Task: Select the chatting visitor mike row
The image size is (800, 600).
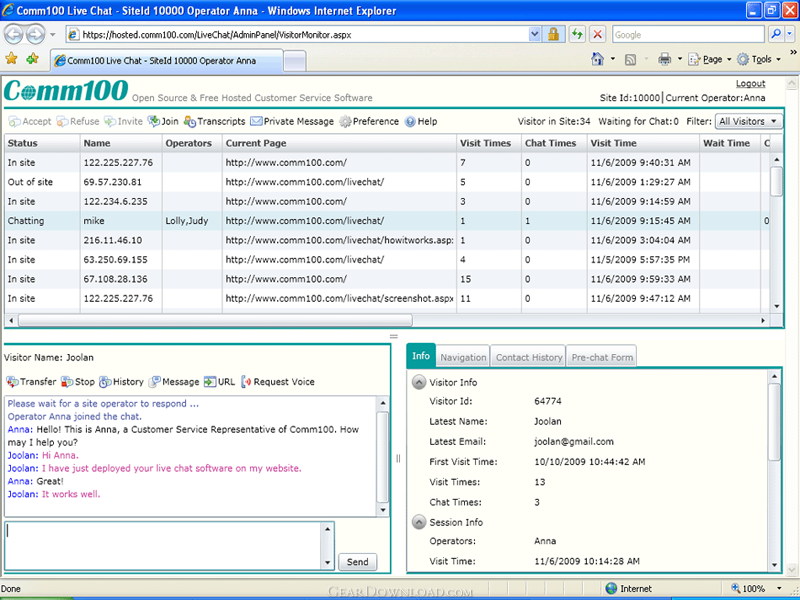Action: point(387,221)
